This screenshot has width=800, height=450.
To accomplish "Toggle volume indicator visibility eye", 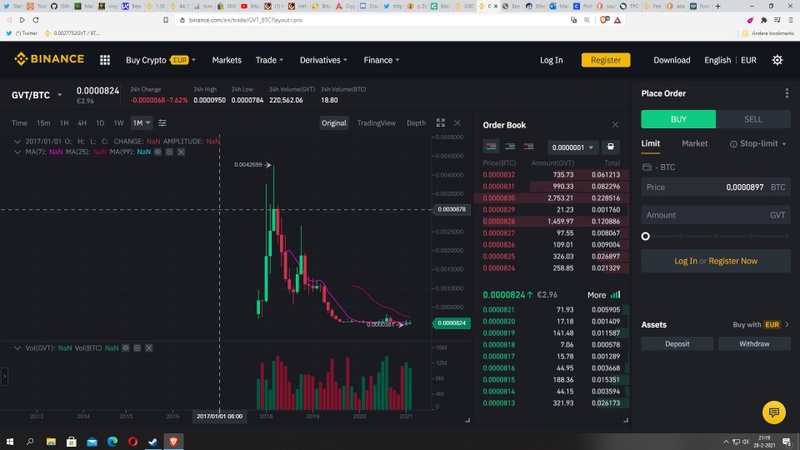I will point(126,348).
